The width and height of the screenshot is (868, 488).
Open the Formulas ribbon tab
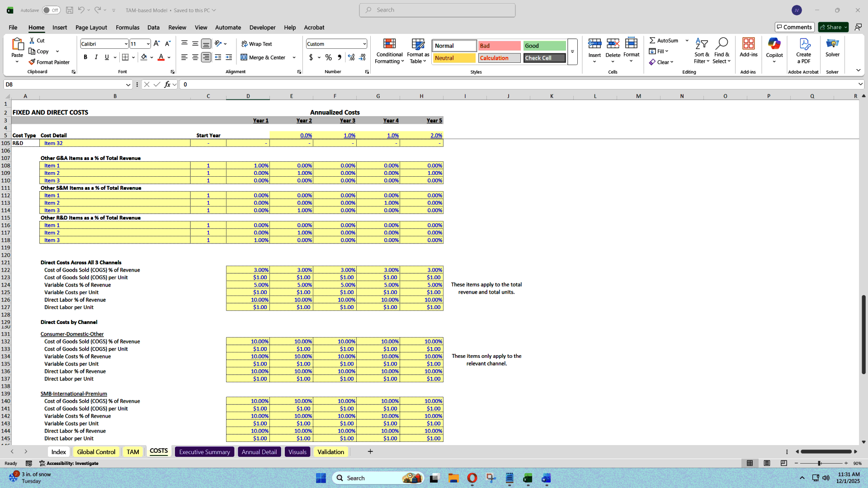pos(127,28)
